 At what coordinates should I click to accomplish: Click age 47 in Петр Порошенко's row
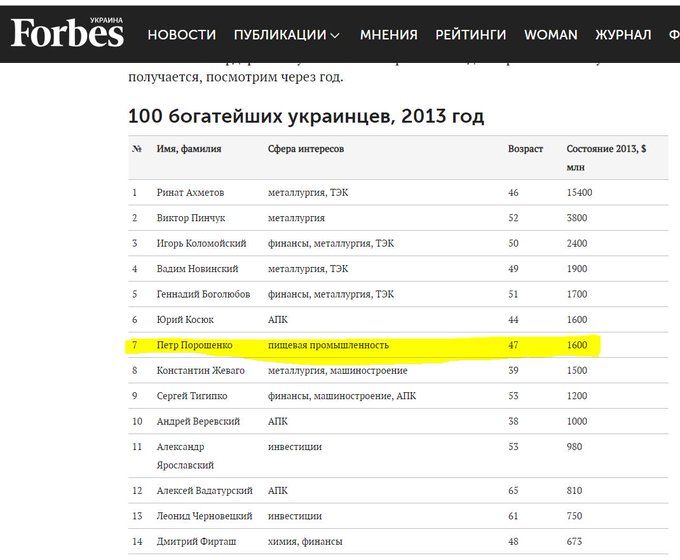pos(513,345)
